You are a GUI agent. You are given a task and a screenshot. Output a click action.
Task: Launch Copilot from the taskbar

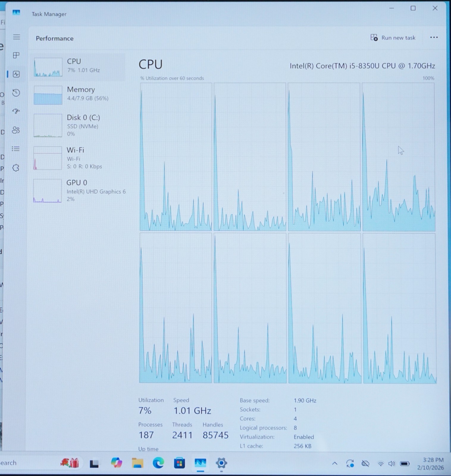(x=116, y=463)
